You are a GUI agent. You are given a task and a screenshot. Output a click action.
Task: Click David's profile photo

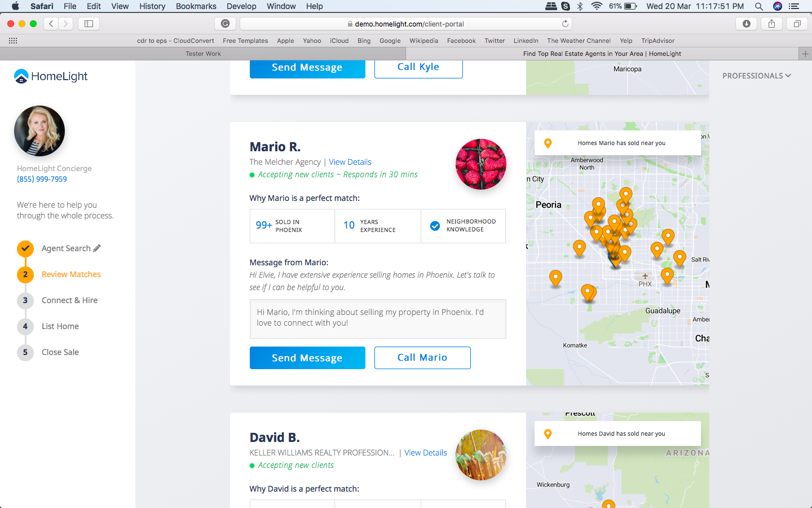[x=481, y=455]
